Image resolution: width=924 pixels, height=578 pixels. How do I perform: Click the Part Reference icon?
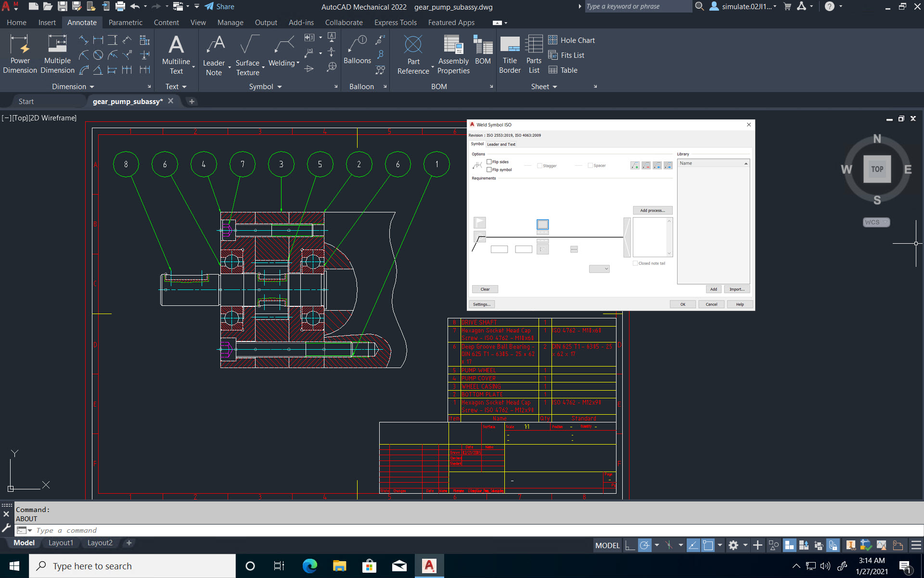413,45
